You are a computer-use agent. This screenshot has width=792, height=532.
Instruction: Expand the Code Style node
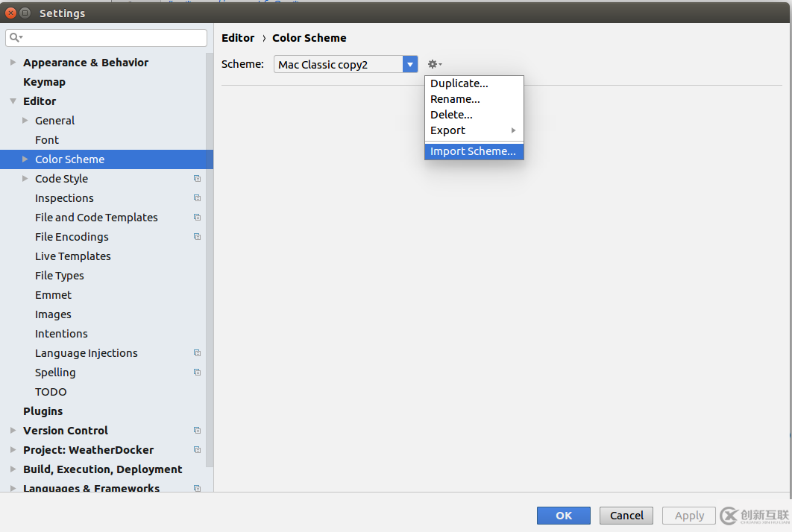pos(25,178)
